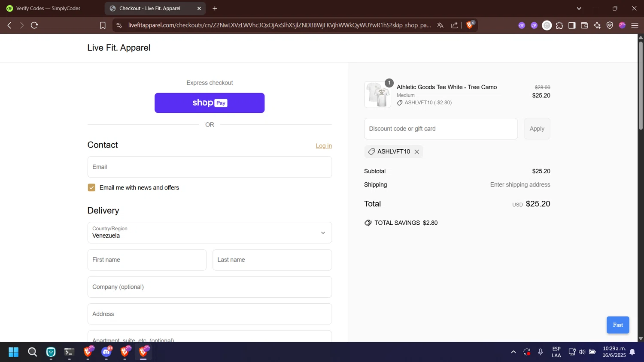Viewport: 644px width, 362px height.
Task: Open site settings icon in address bar
Action: [119, 25]
